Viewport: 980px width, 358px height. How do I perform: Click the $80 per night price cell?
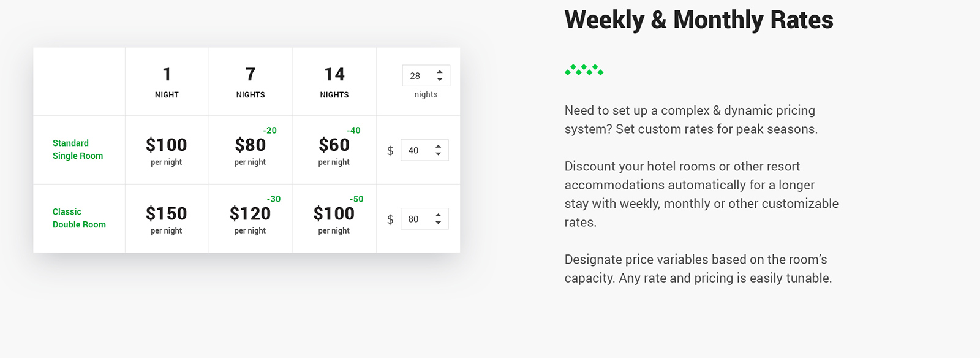[251, 150]
